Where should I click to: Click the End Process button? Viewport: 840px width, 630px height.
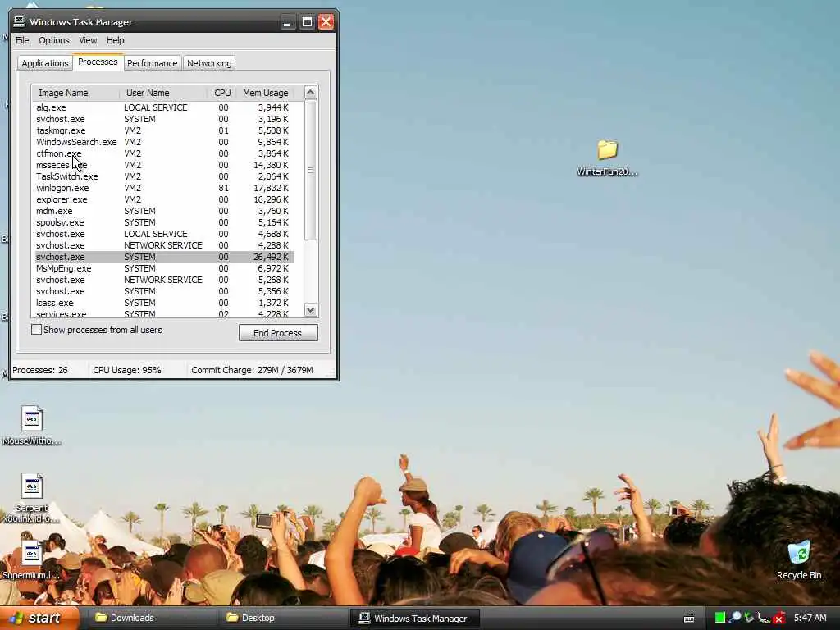tap(278, 333)
